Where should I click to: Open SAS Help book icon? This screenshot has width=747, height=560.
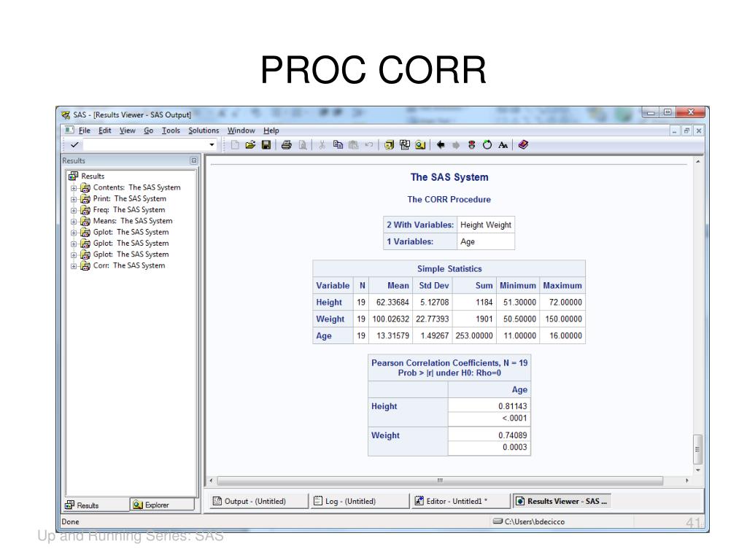523,145
